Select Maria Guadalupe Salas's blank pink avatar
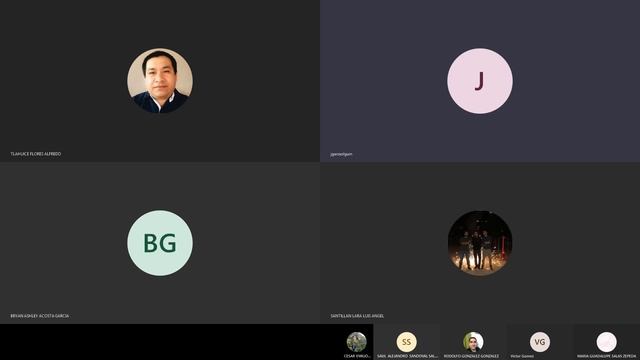Viewport: 640px width, 360px height. click(606, 342)
